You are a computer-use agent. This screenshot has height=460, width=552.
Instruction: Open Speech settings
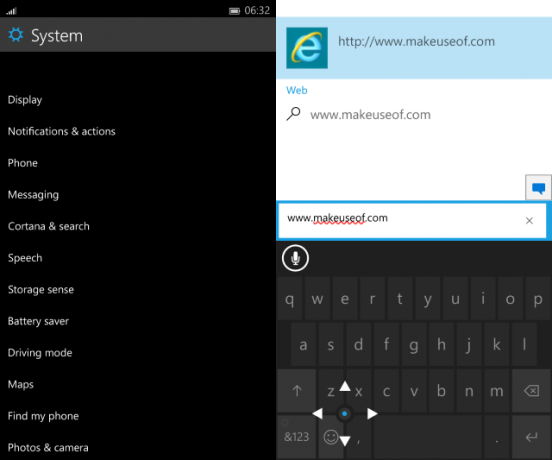pos(25,258)
